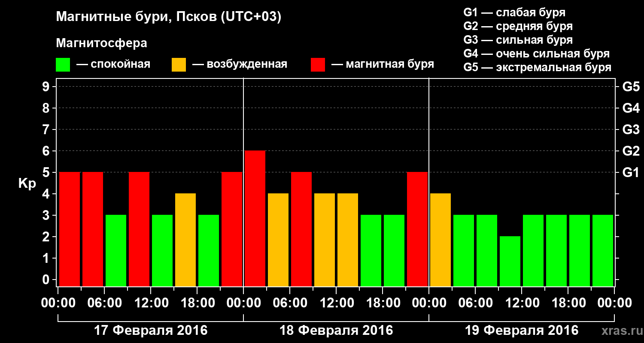The width and height of the screenshot is (644, 343).
Task: Click yellow bar for 03:00–06:00 on 18 February
Action: (x=278, y=240)
